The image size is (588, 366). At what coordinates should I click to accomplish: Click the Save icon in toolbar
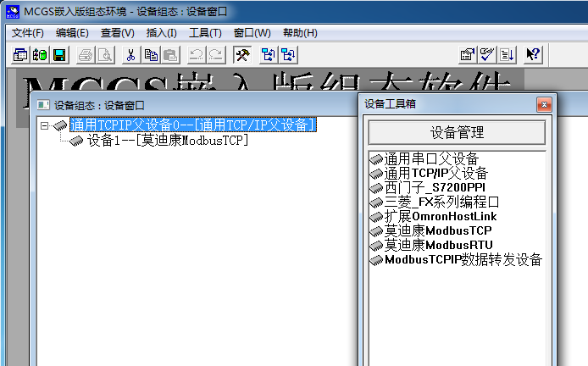pos(59,55)
